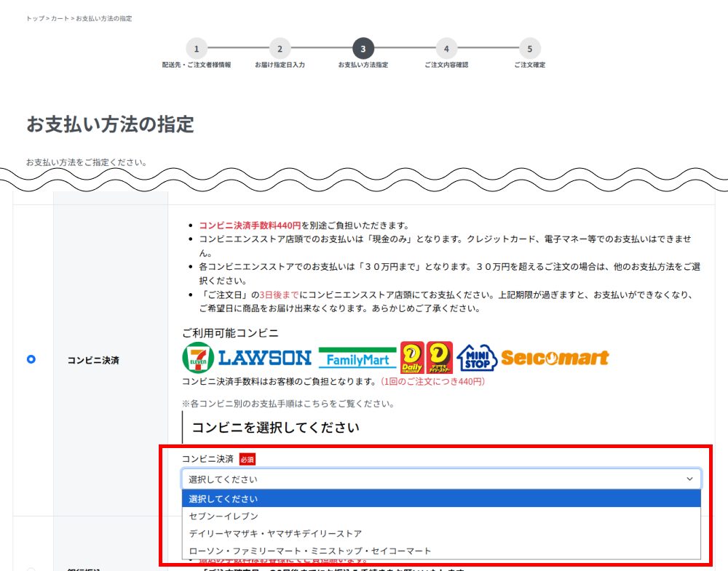
Task: Click コンビニ決済手数料440円 red text
Action: tap(250, 225)
